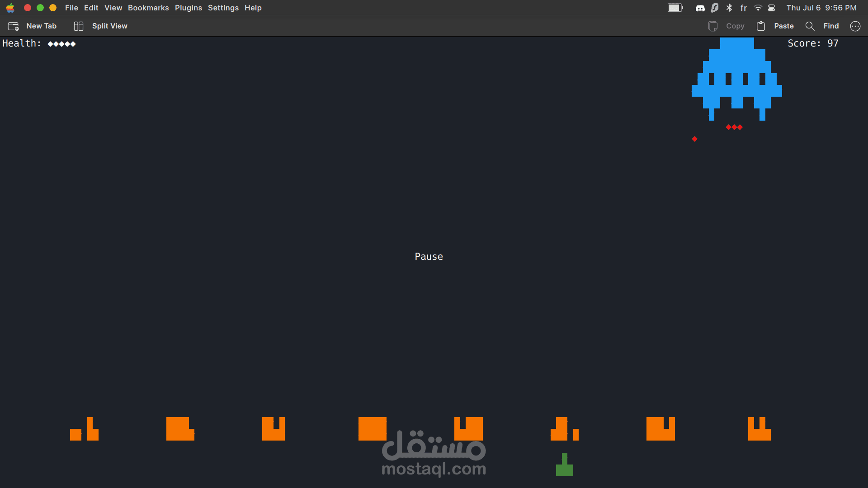Click the Bluetooth status icon
Screen dimensions: 868x488
coord(729,8)
